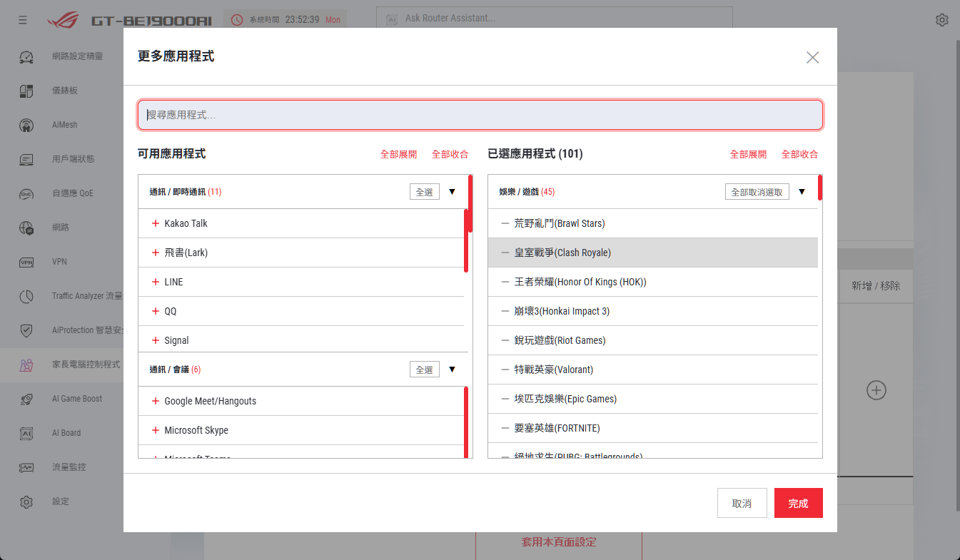Image resolution: width=960 pixels, height=560 pixels.
Task: Add 飛書(Lark) using the plus icon
Action: pos(156,253)
